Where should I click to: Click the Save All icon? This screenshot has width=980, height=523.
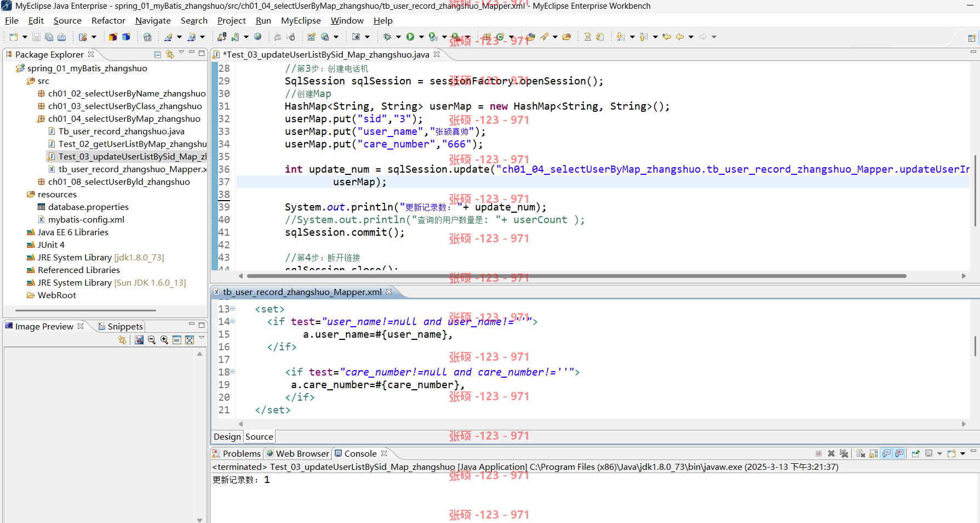[x=49, y=37]
